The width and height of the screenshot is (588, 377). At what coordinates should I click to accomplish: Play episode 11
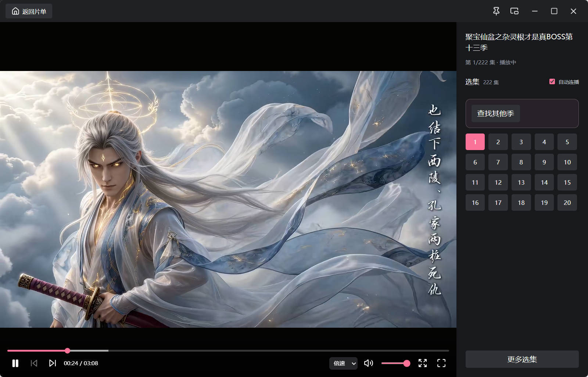tap(475, 182)
